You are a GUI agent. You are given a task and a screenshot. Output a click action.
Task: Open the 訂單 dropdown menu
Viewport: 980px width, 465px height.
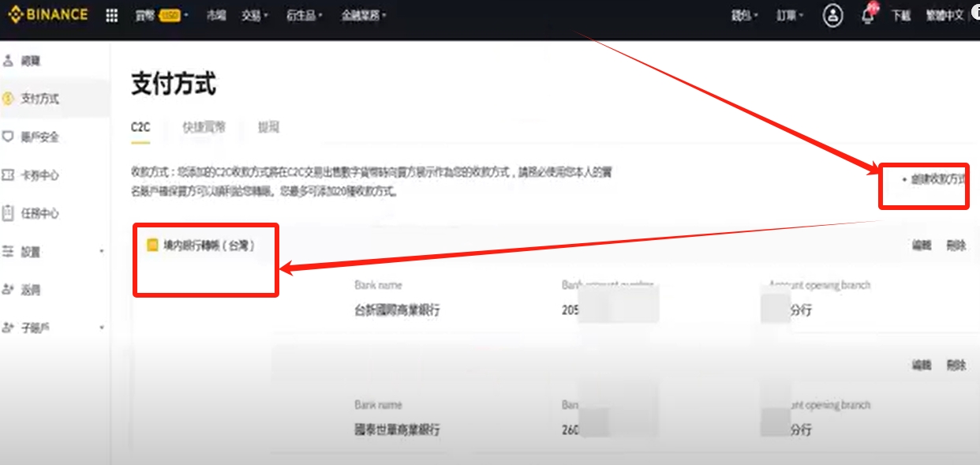(x=790, y=16)
